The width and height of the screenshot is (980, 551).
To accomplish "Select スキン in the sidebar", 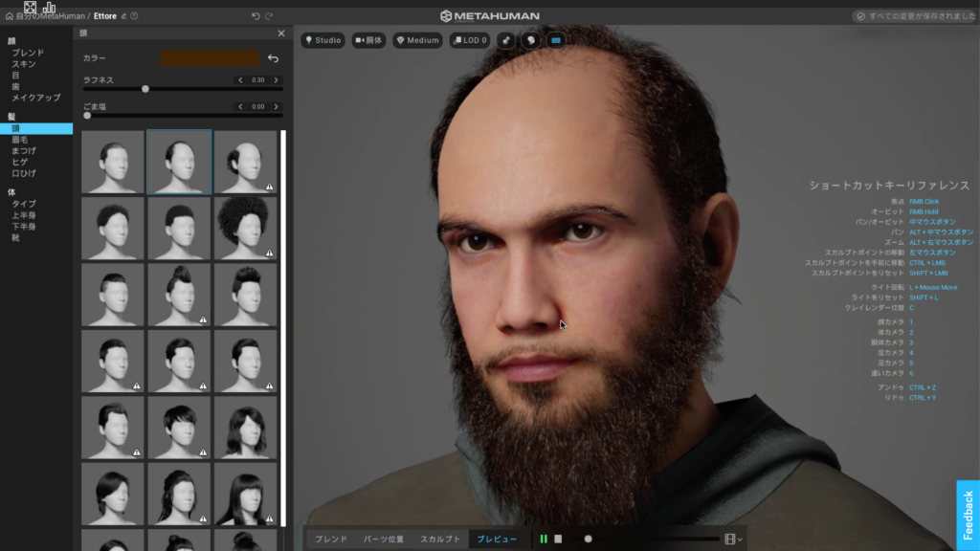I will click(24, 64).
